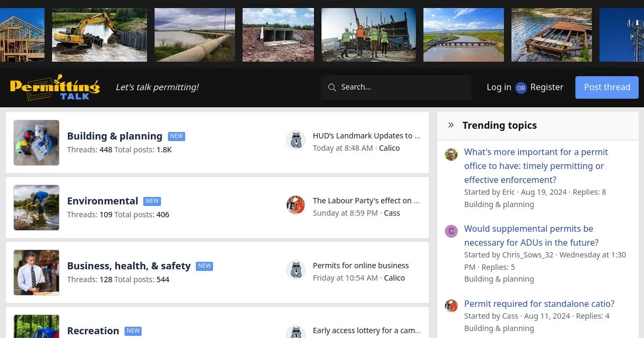Open the Environmental forum

coord(103,201)
